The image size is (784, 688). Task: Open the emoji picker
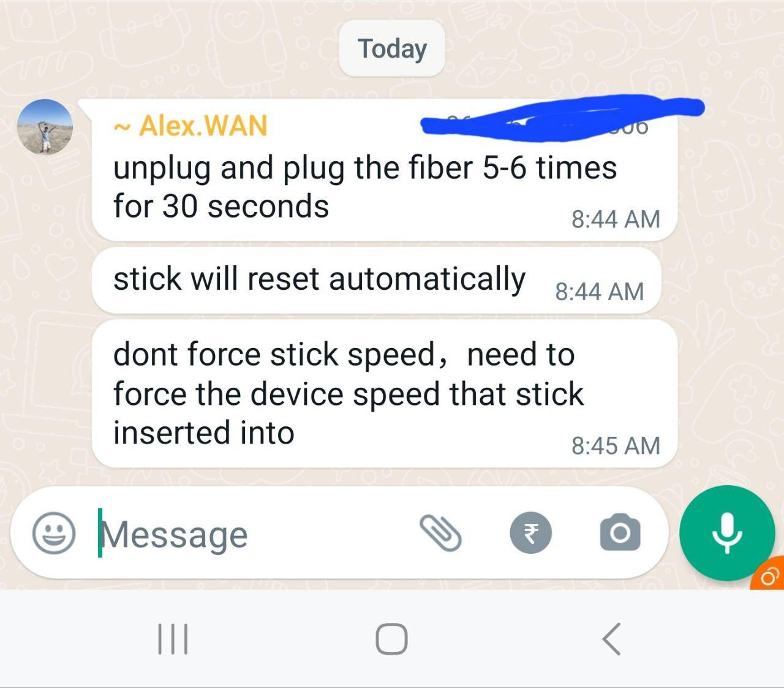(x=54, y=534)
